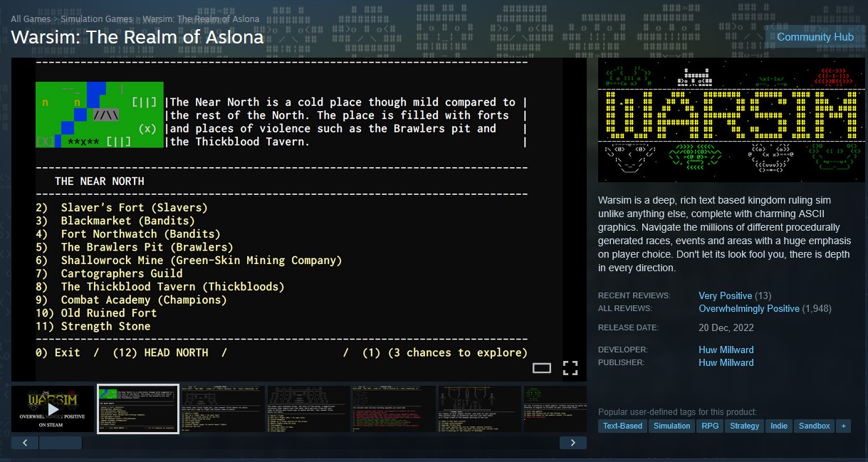This screenshot has width=868, height=462.
Task: Select the Sandbox tag
Action: tap(814, 426)
